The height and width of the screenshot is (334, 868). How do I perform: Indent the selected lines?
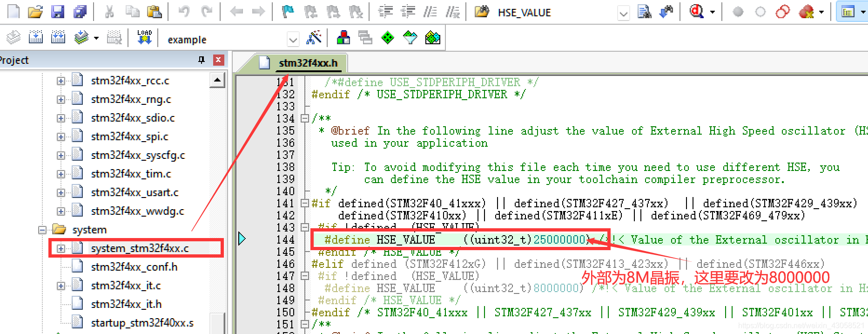(x=385, y=12)
